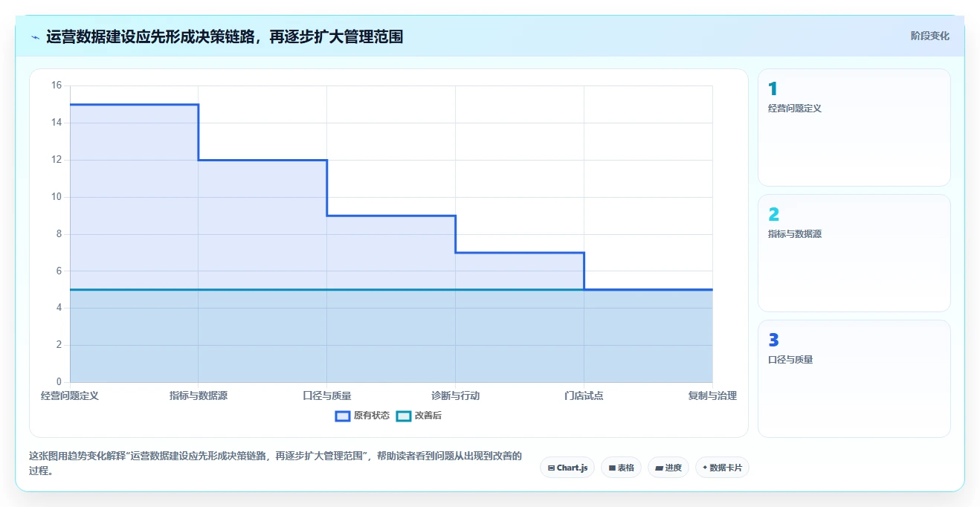Open card 2 指标与数据源

pyautogui.click(x=854, y=253)
